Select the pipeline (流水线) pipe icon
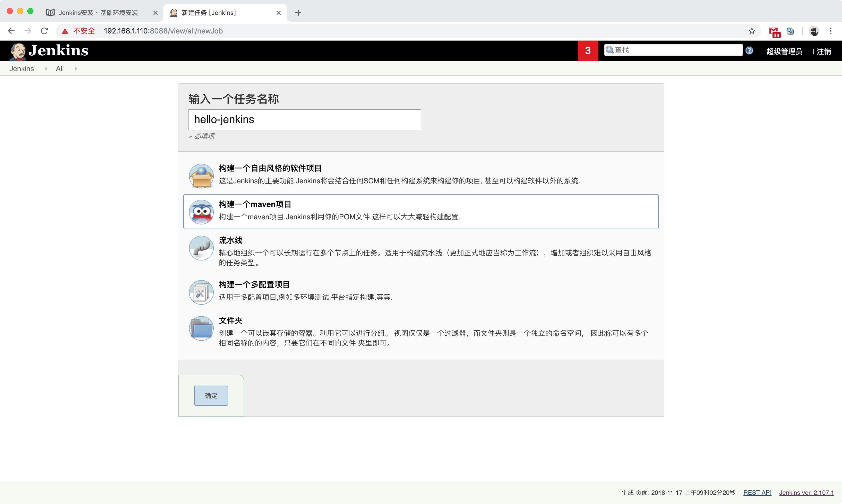842x504 pixels. pyautogui.click(x=201, y=248)
